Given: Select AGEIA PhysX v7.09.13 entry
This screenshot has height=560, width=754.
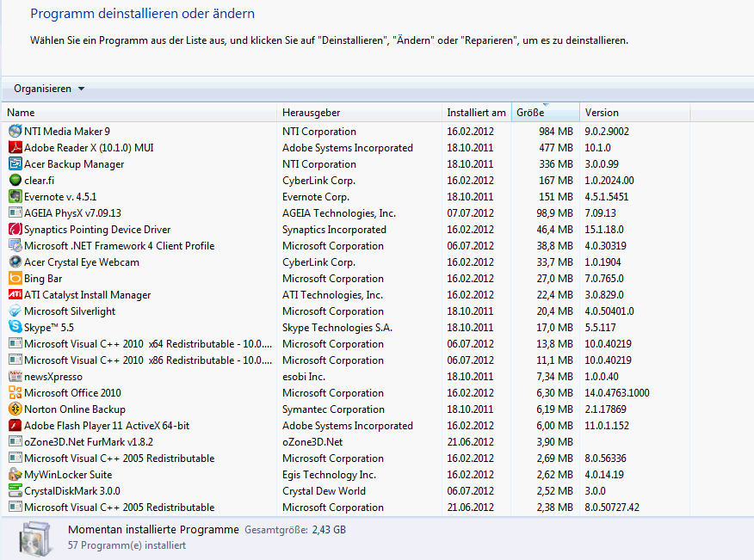Looking at the screenshot, I should pos(72,213).
